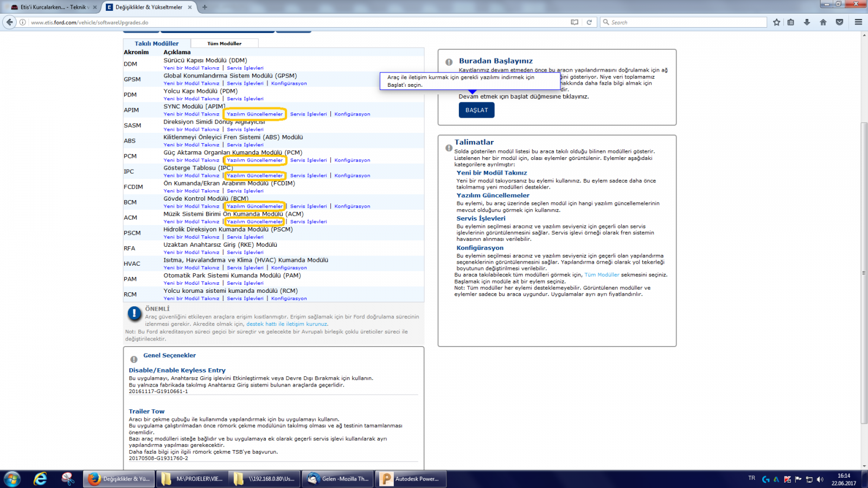Open the bookmarks list icon
The image size is (868, 488).
pyautogui.click(x=791, y=22)
